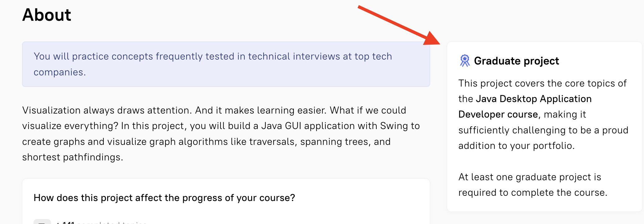The width and height of the screenshot is (644, 224).
Task: Click the word "Swing" in the description
Action: [394, 126]
